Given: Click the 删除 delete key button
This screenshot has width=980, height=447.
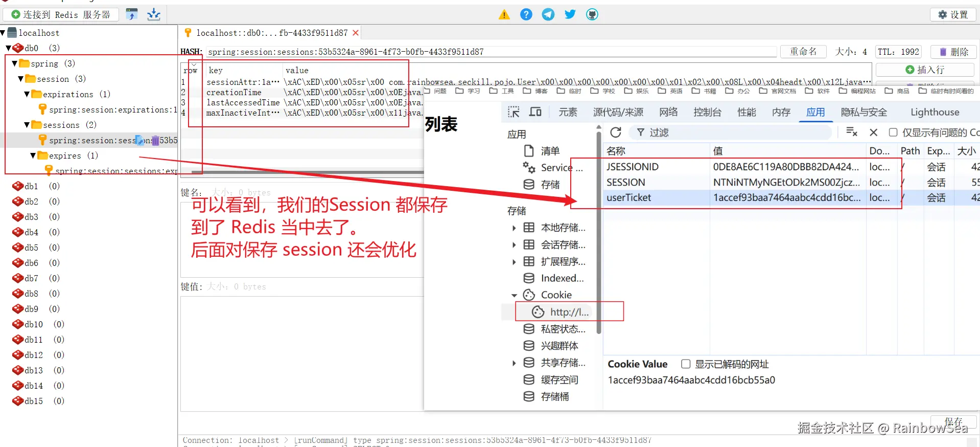Looking at the screenshot, I should (954, 52).
